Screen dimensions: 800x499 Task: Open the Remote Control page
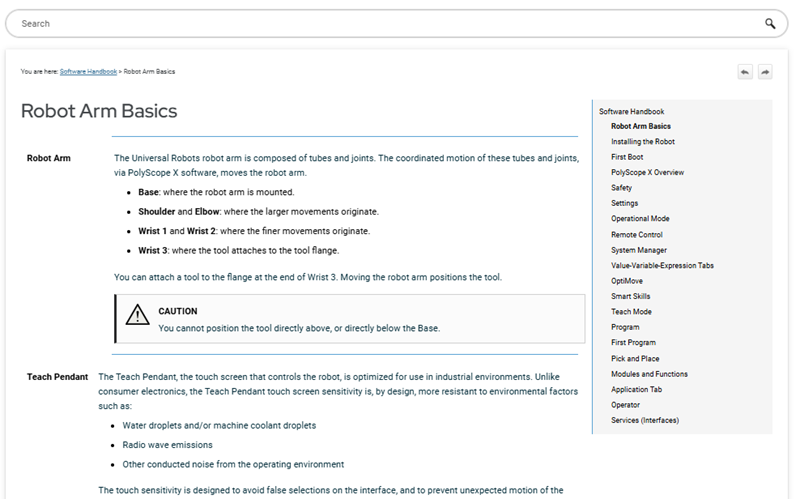click(x=637, y=235)
